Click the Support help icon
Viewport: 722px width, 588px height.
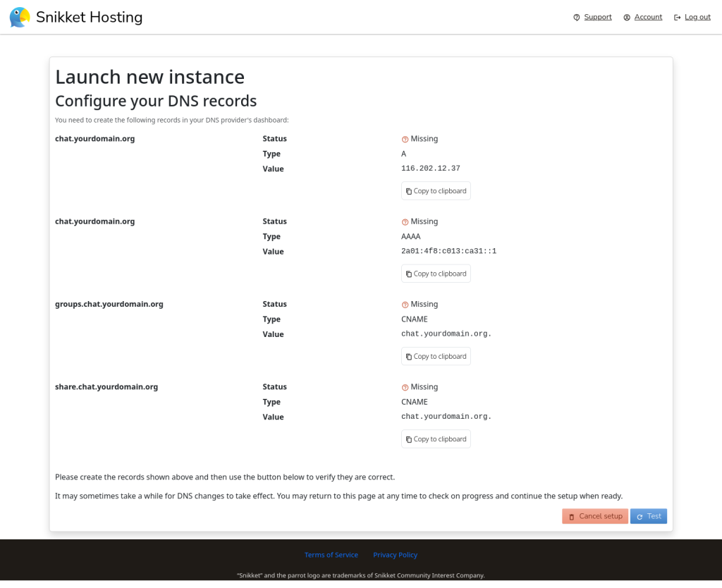pyautogui.click(x=577, y=18)
